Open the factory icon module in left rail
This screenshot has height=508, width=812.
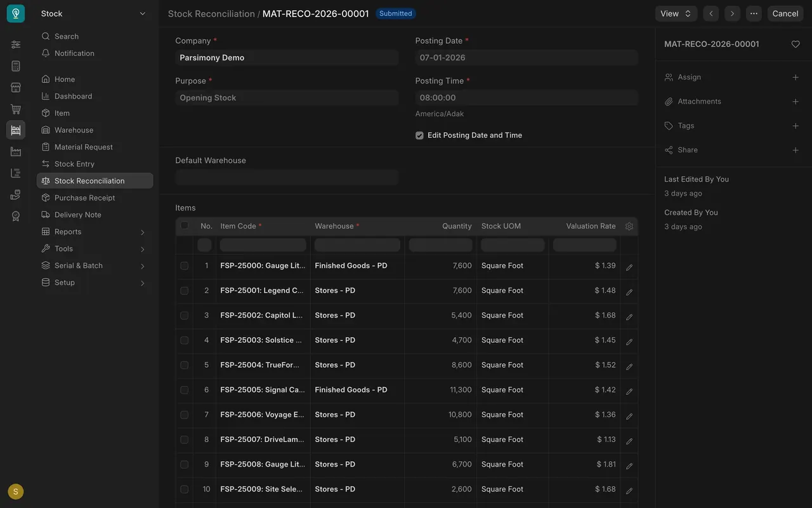tap(16, 152)
